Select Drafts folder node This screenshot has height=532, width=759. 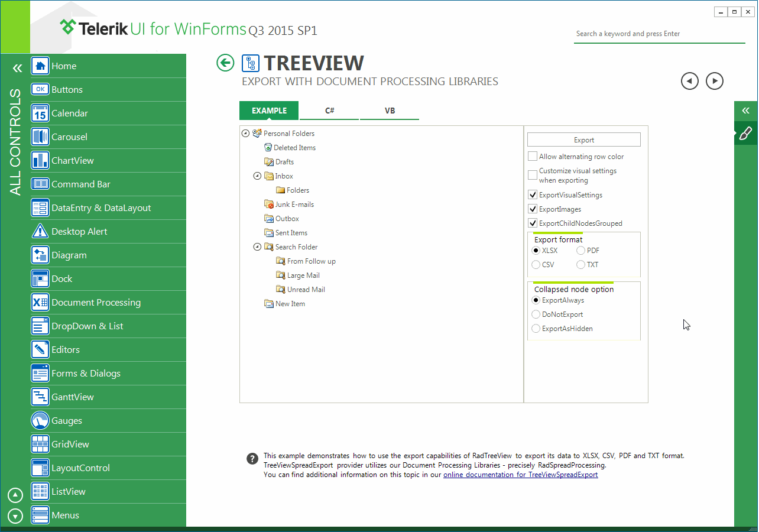click(x=284, y=162)
